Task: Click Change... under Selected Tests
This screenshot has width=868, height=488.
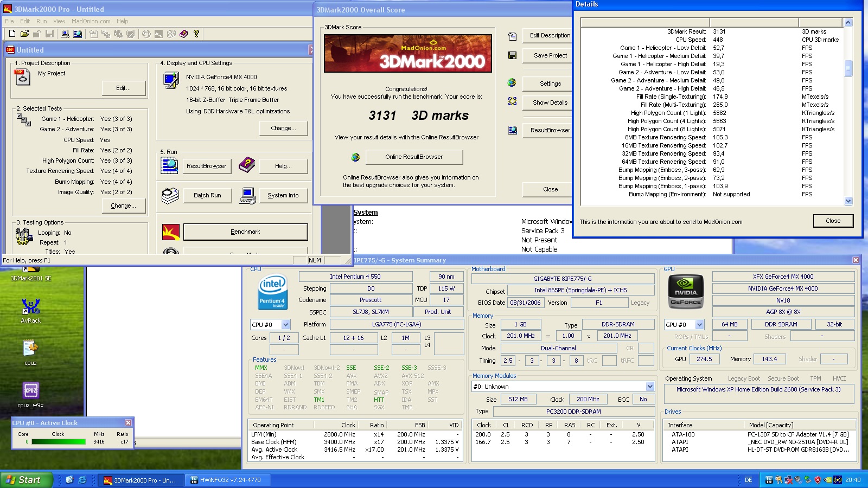Action: click(x=124, y=206)
